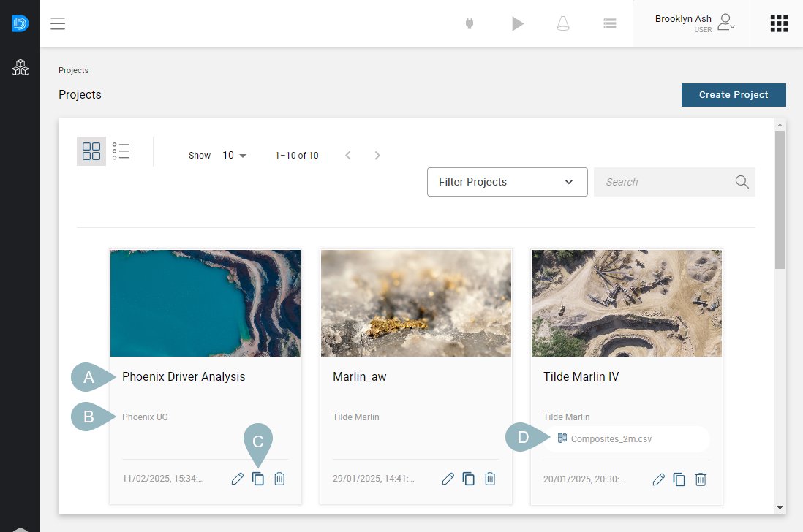Image resolution: width=803 pixels, height=532 pixels.
Task: Open Tilde Marlin IV project thumbnail
Action: click(x=626, y=303)
